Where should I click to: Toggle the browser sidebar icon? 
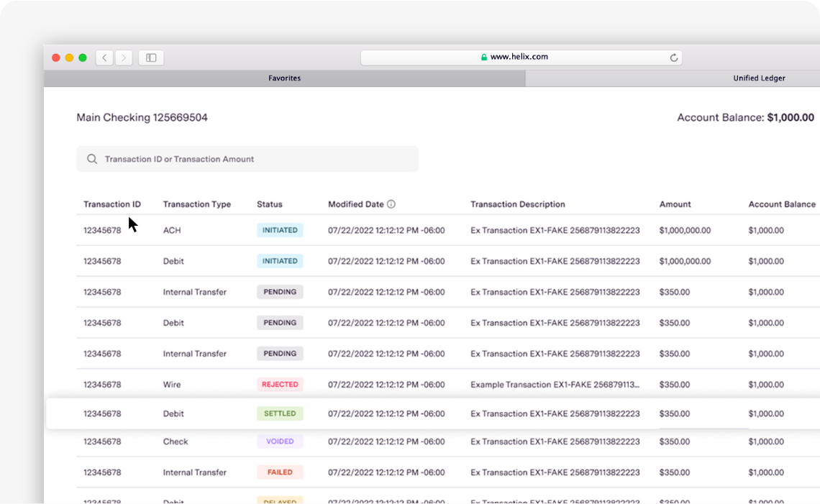pos(150,58)
